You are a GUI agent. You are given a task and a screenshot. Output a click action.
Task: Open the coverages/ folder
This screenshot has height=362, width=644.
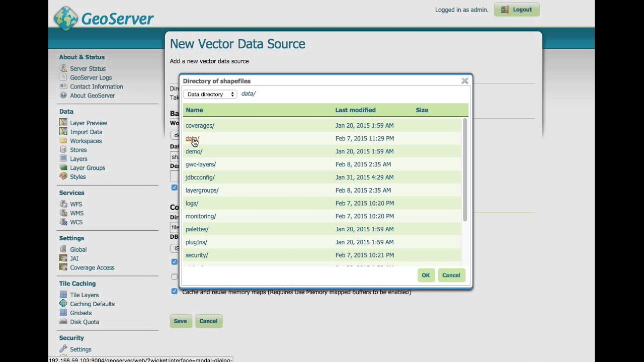point(200,126)
